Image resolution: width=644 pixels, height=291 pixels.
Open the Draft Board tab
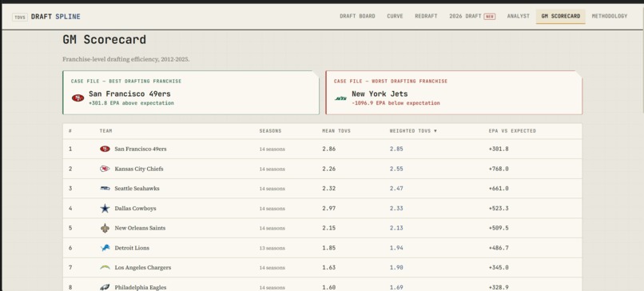click(357, 17)
